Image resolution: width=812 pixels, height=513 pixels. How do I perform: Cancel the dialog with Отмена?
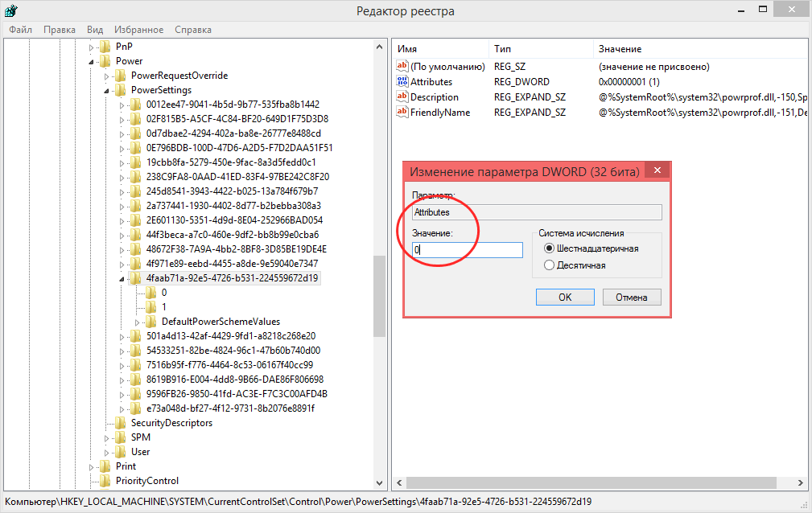click(x=632, y=298)
